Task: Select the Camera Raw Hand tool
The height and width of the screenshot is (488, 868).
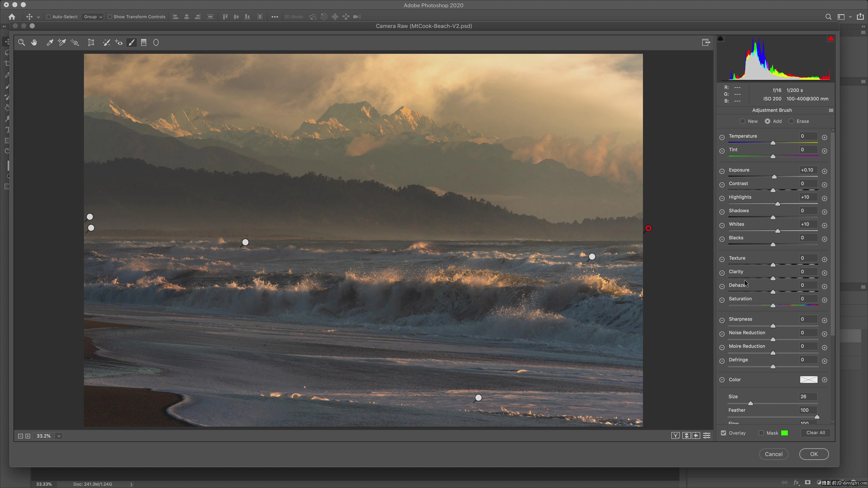Action: (x=34, y=42)
